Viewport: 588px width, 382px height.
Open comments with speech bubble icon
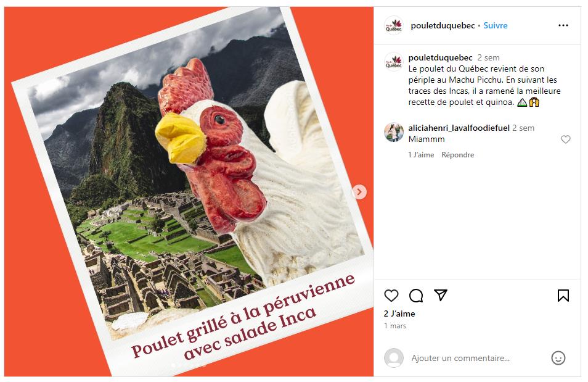pos(416,296)
